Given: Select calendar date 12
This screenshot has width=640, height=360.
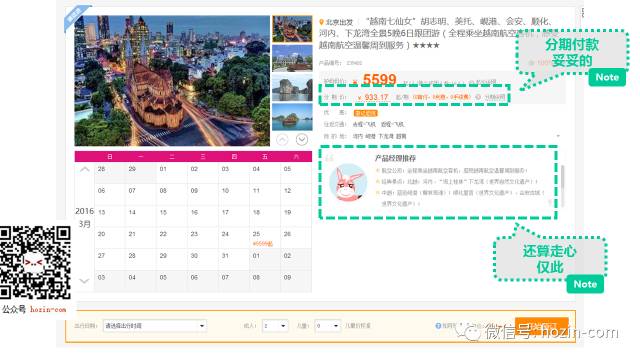Looking at the screenshot, I should pyautogui.click(x=296, y=195).
